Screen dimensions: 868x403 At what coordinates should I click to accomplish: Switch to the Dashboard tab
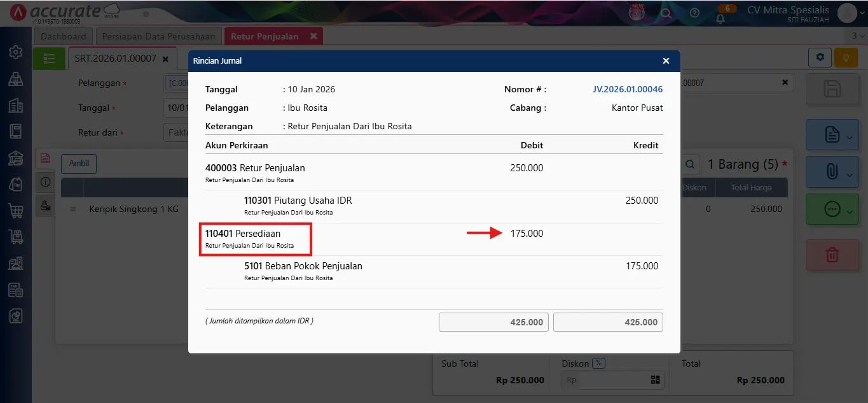point(64,36)
